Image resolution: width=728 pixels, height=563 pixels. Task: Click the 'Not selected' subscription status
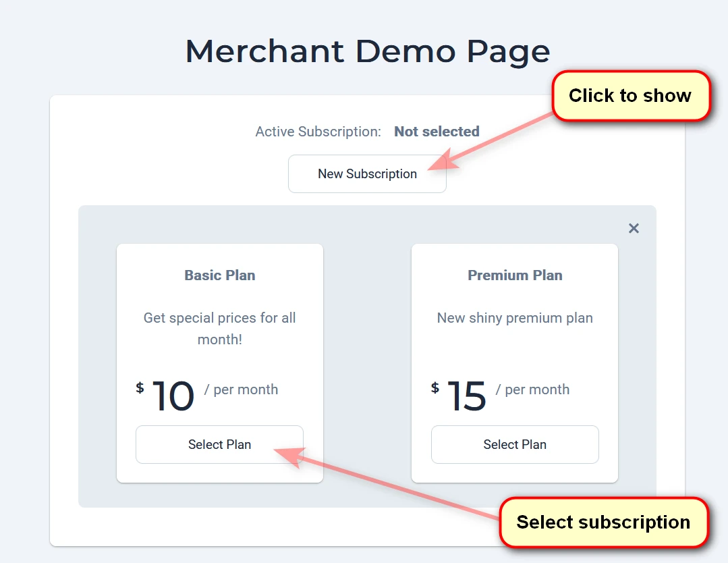(437, 132)
